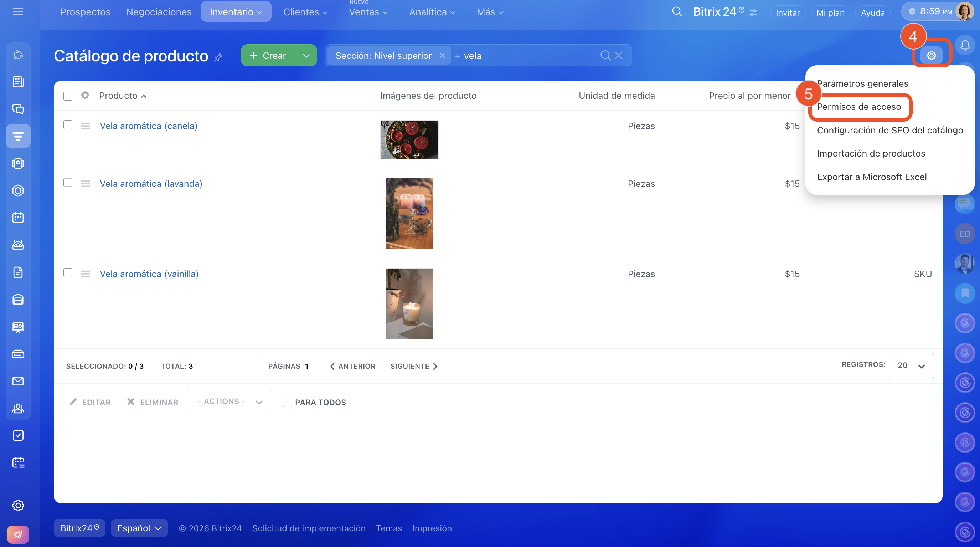The height and width of the screenshot is (547, 980).
Task: Click the Invitar button
Action: click(x=788, y=12)
